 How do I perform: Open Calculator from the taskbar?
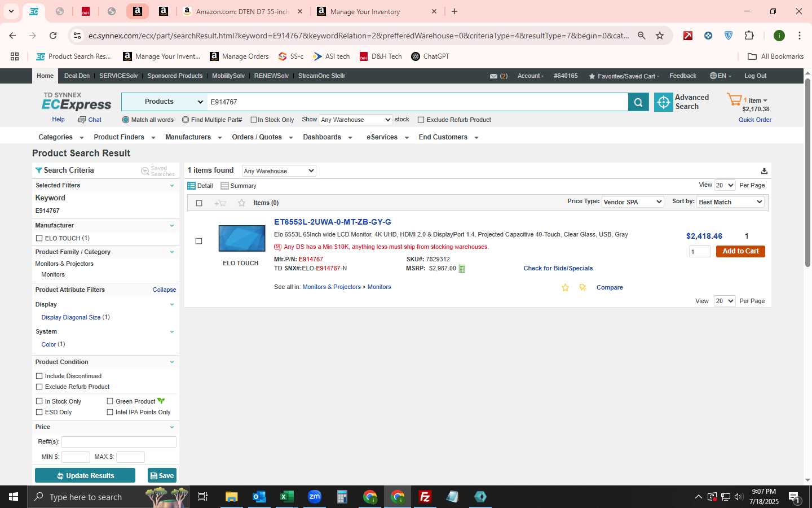point(342,497)
